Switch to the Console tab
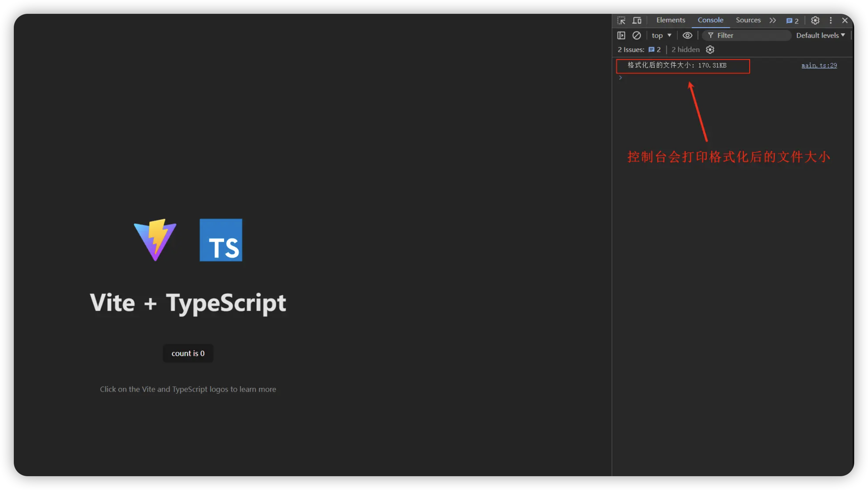The width and height of the screenshot is (868, 490). pyautogui.click(x=710, y=20)
